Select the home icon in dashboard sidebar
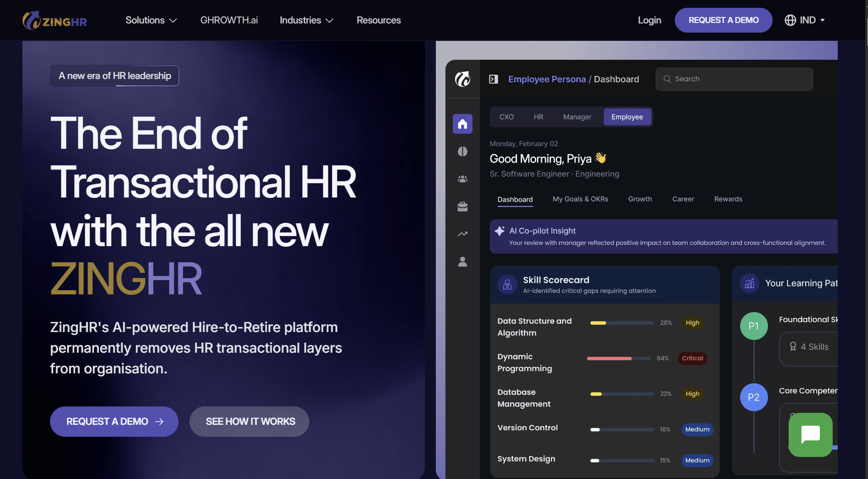 462,124
